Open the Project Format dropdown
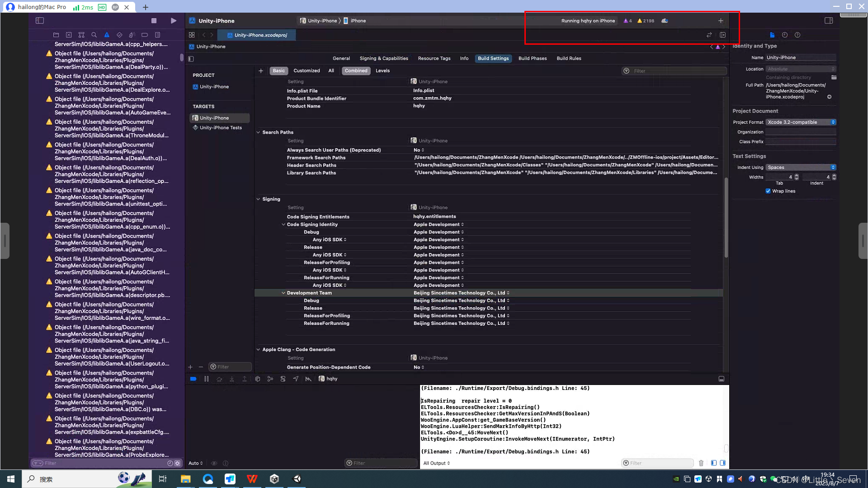 coord(801,122)
